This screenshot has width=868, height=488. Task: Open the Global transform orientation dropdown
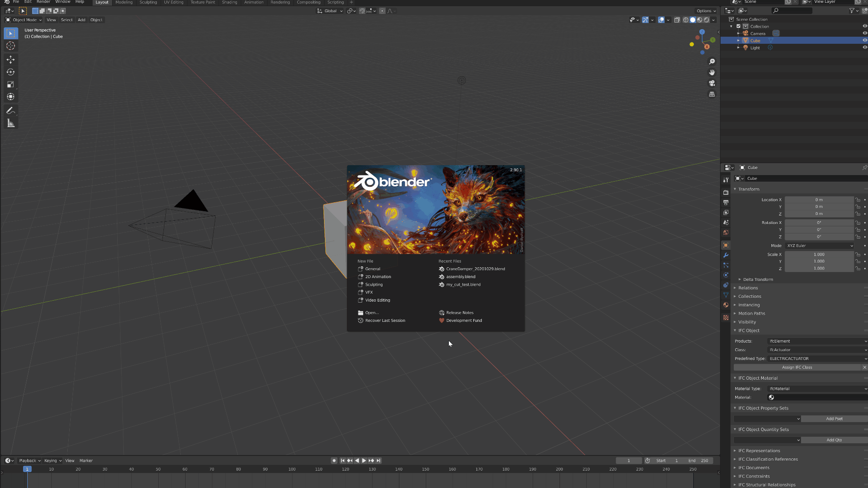pos(330,11)
